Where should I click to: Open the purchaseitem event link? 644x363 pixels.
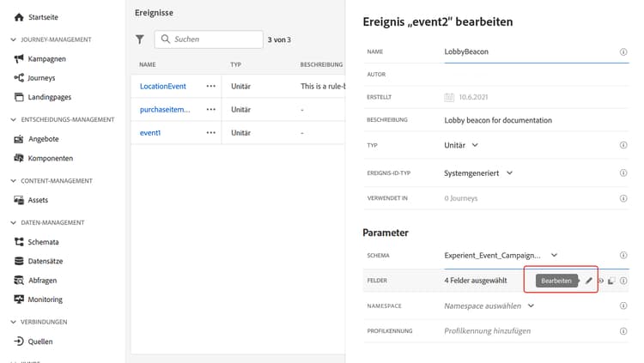coord(165,109)
